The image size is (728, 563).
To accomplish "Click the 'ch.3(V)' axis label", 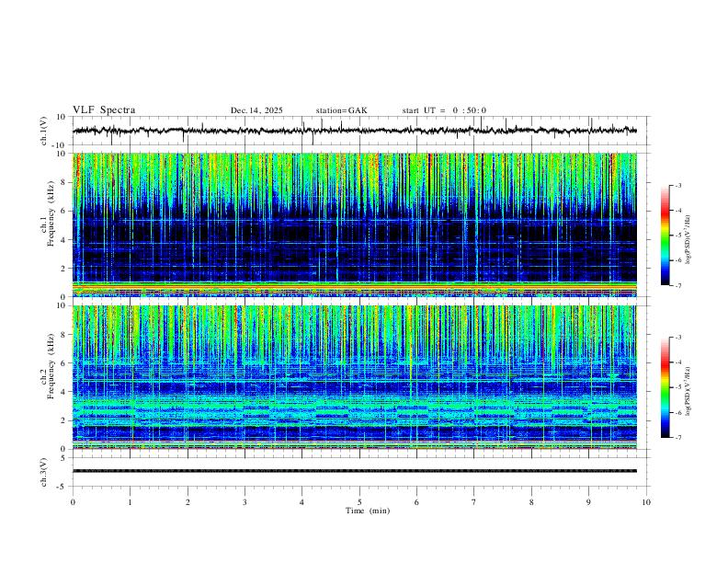I will pyautogui.click(x=44, y=472).
